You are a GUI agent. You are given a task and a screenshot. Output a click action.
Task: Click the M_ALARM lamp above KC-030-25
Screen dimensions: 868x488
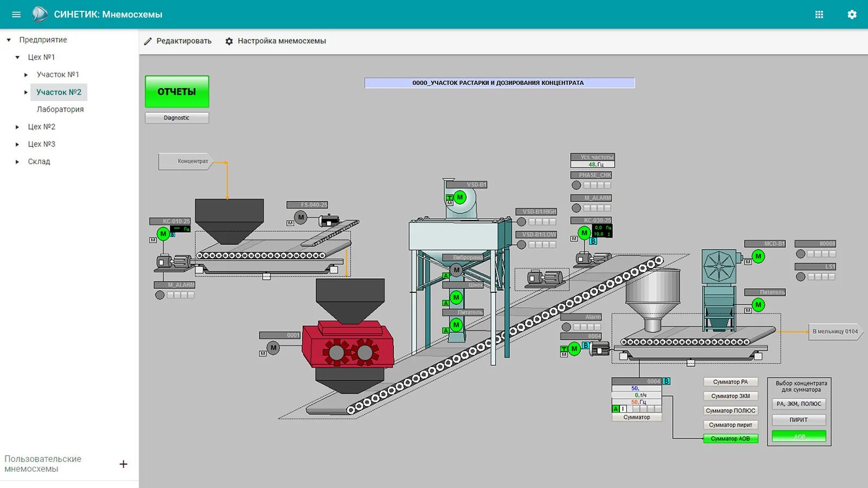[576, 208]
